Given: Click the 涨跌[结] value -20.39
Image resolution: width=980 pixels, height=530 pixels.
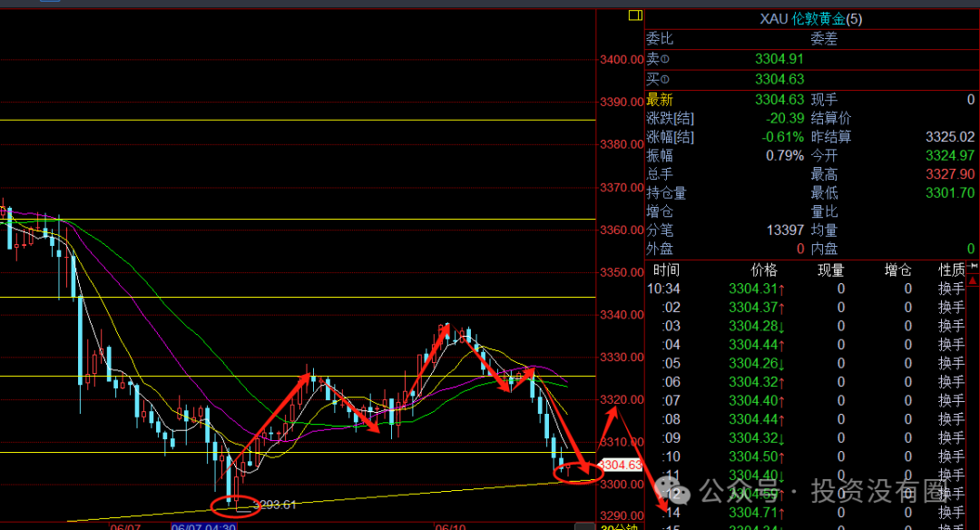Looking at the screenshot, I should pyautogui.click(x=785, y=118).
